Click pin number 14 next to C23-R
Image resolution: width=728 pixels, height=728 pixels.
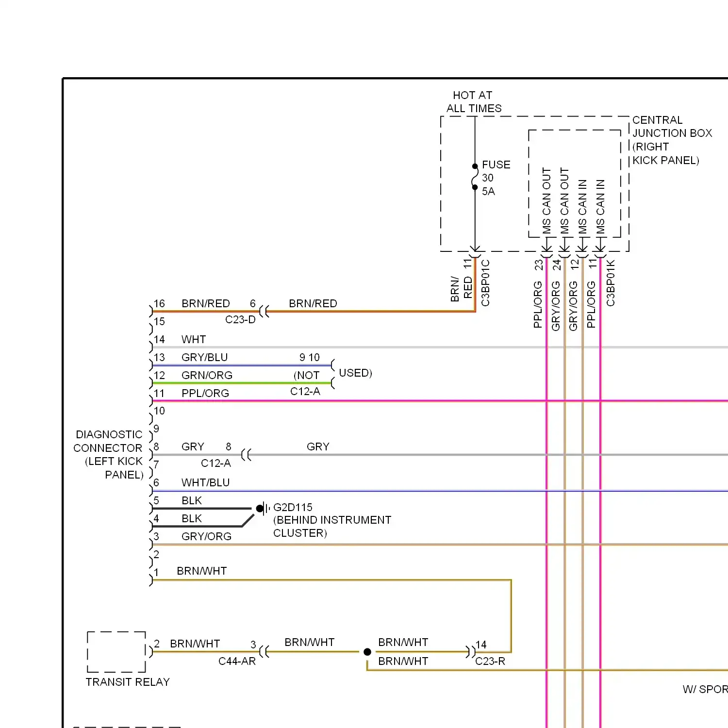(x=481, y=645)
